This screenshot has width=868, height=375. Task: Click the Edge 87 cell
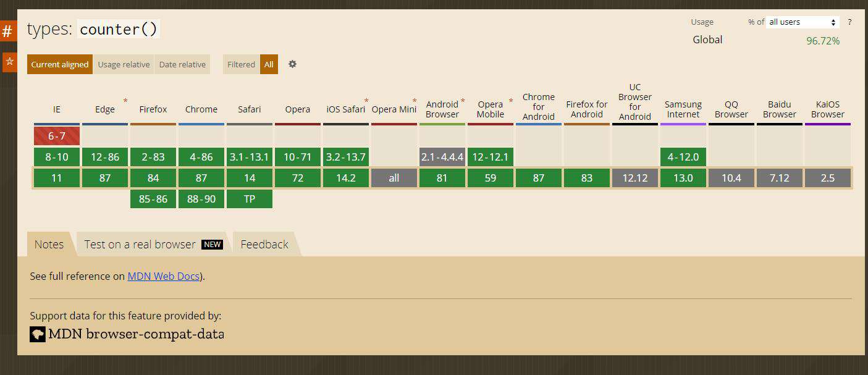point(105,178)
